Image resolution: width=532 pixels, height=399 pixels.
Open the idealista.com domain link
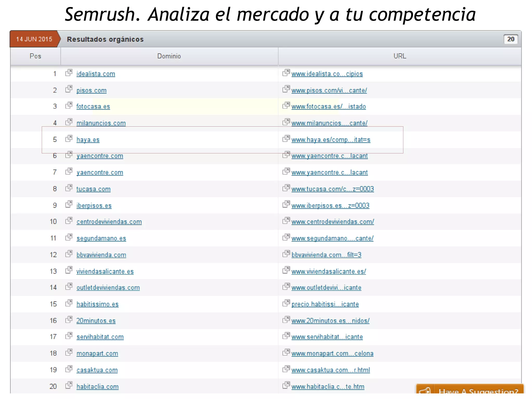(96, 74)
